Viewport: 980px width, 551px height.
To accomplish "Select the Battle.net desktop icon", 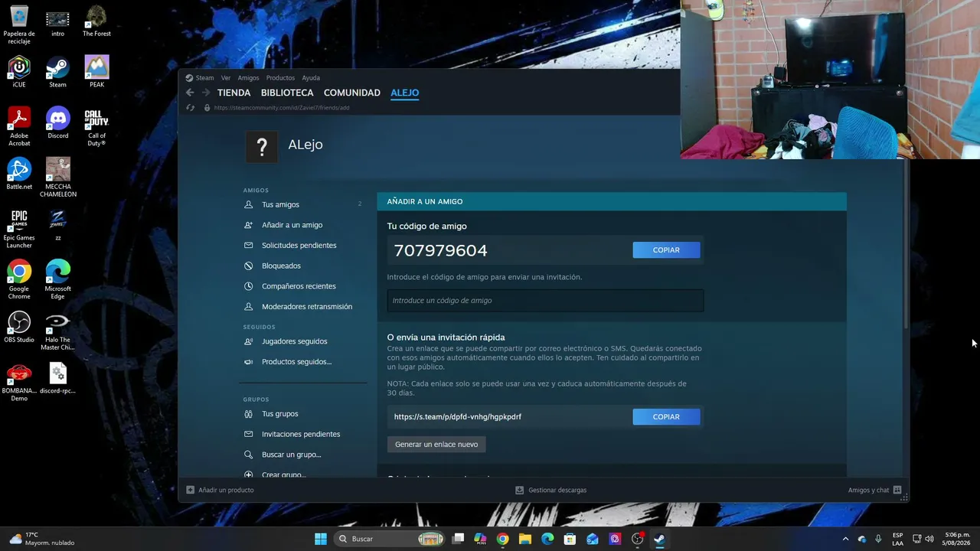I will coord(19,174).
